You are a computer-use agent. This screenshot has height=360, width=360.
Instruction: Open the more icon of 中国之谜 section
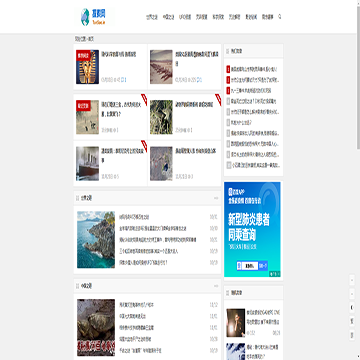tap(216, 286)
